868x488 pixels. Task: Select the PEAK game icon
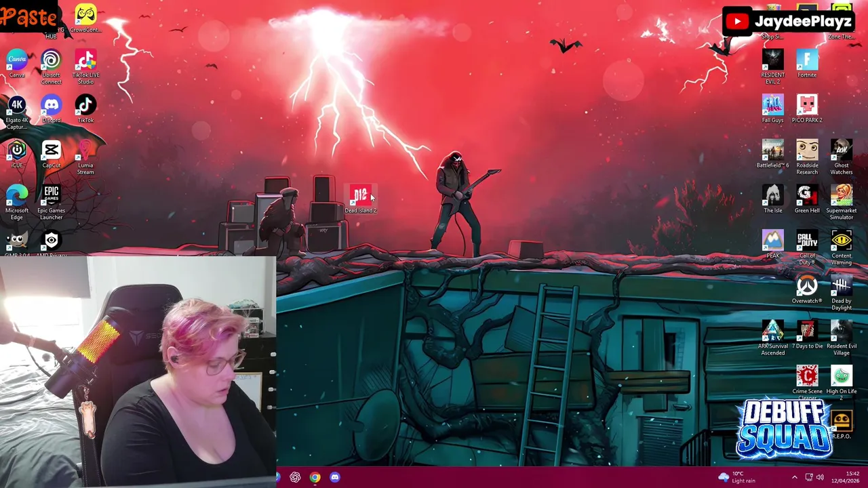pyautogui.click(x=772, y=244)
